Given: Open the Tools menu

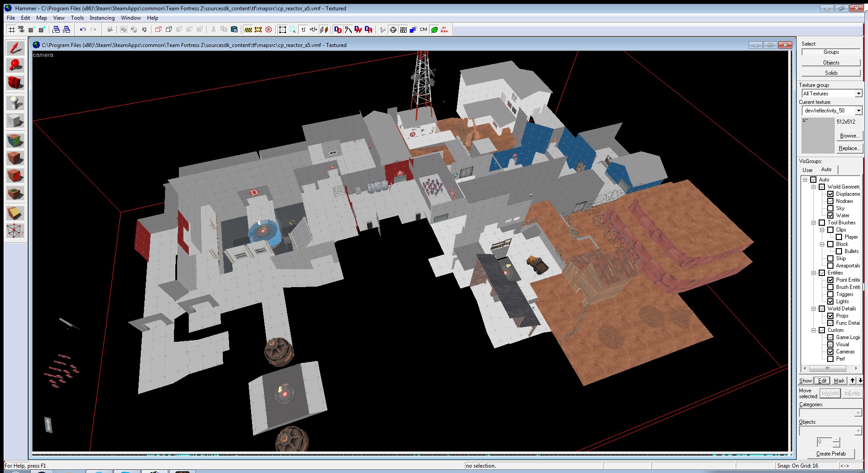Looking at the screenshot, I should pyautogui.click(x=77, y=18).
